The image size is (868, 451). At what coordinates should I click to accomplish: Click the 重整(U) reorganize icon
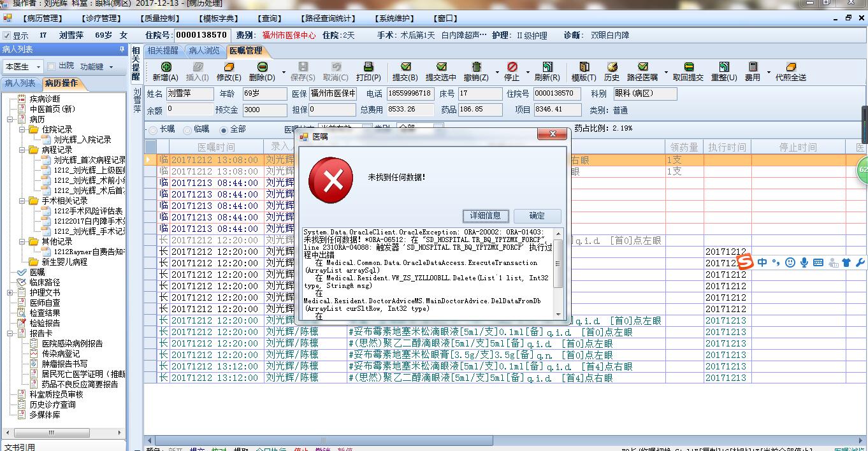[724, 67]
